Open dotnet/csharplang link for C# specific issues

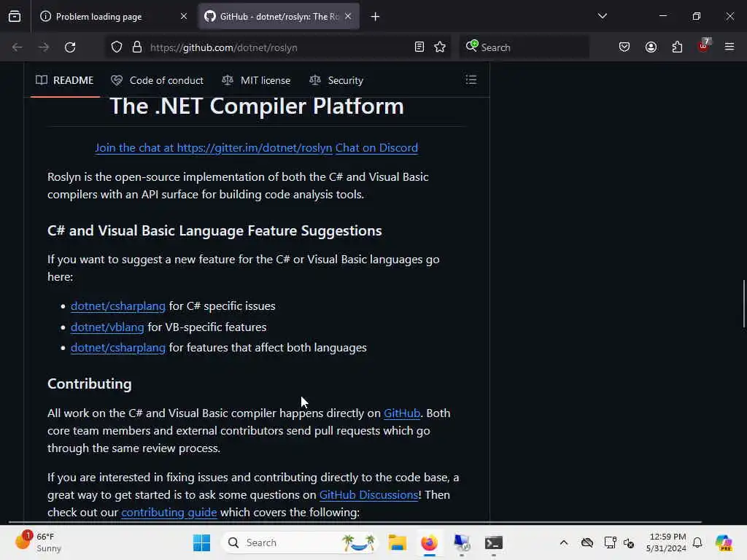pyautogui.click(x=118, y=306)
